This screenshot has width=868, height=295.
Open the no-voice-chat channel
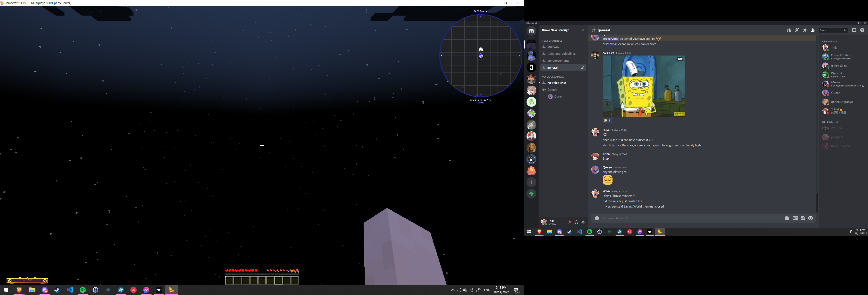[x=563, y=83]
